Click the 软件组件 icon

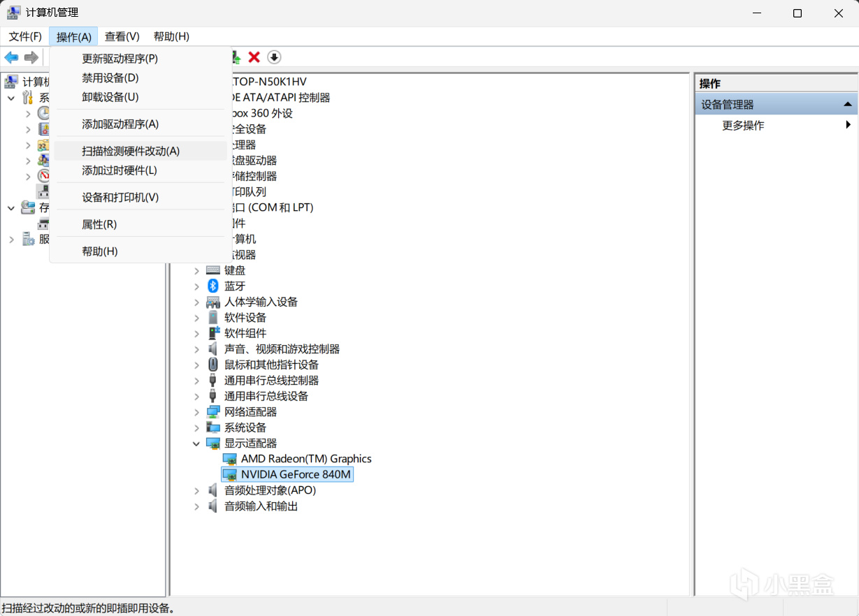(x=213, y=333)
